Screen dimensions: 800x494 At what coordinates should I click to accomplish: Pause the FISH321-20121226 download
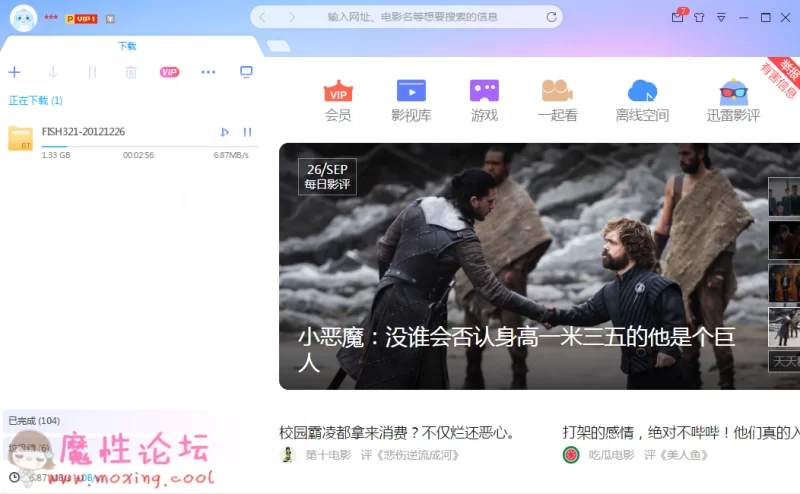(x=247, y=132)
